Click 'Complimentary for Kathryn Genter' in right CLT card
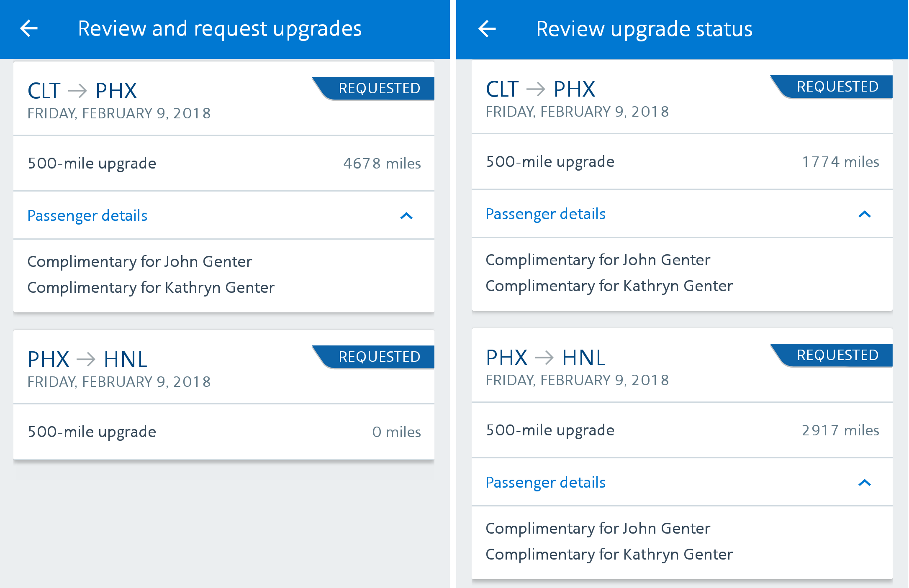This screenshot has height=588, width=909. 609,286
